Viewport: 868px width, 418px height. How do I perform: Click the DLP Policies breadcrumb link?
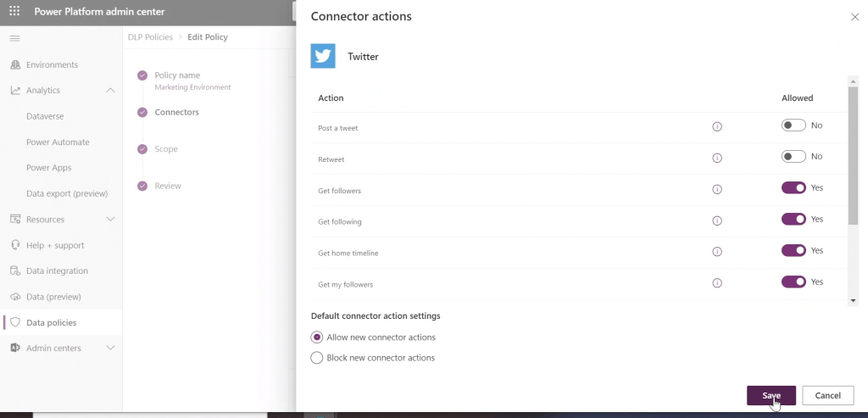point(150,37)
